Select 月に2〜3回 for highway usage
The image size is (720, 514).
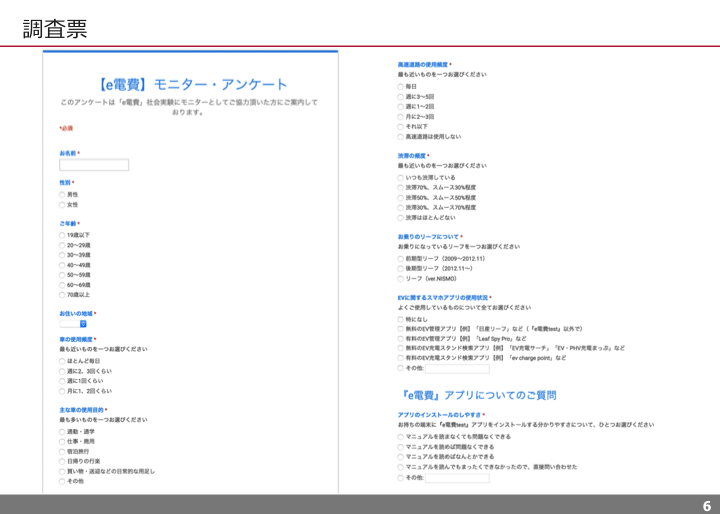coord(400,117)
